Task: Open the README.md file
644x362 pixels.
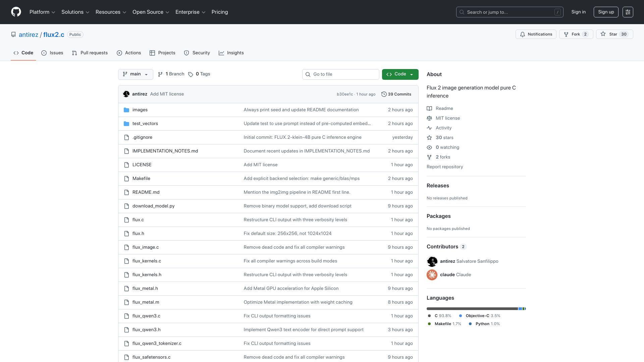Action: click(146, 192)
